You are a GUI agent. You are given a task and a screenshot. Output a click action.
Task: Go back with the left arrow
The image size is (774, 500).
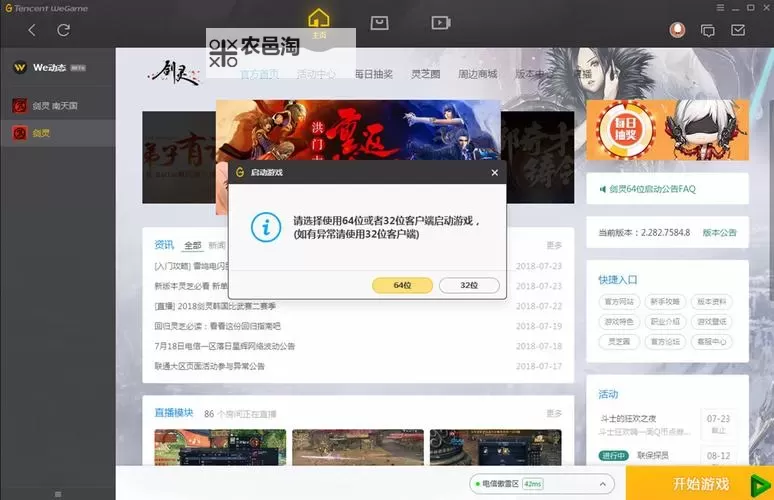32,30
